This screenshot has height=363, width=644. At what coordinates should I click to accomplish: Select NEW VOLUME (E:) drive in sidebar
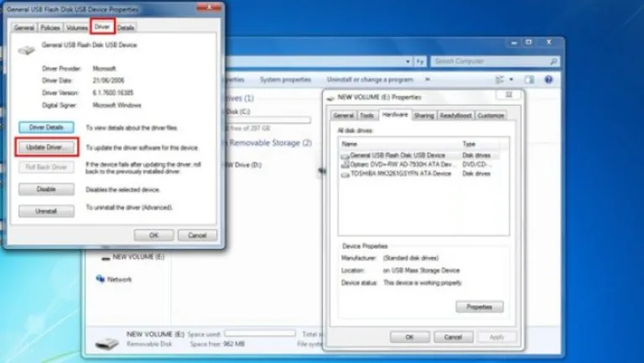(133, 257)
